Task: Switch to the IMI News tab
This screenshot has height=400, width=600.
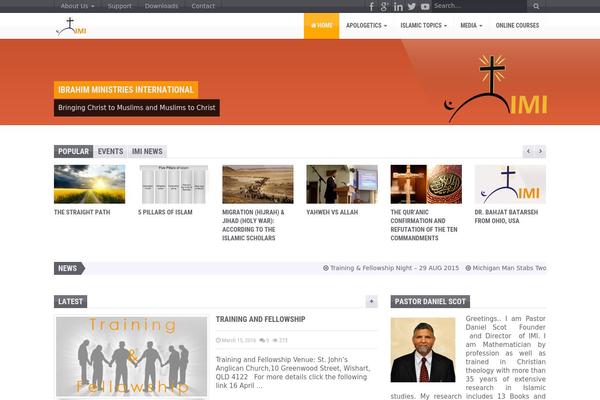Action: [147, 151]
